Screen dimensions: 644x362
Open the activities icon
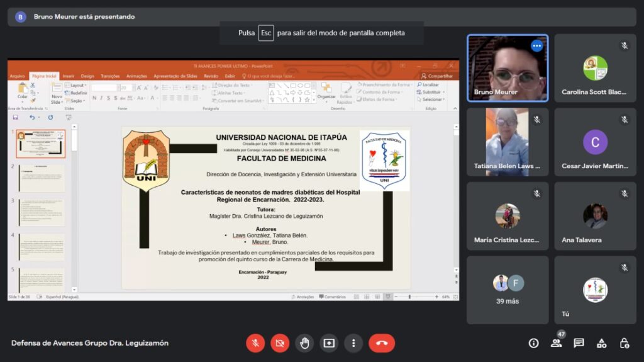point(601,343)
